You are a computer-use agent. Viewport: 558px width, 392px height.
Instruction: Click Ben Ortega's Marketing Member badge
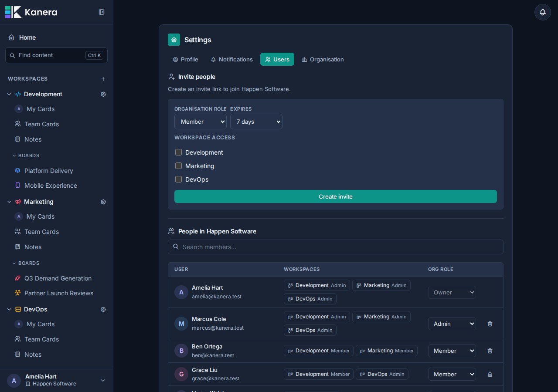coord(387,351)
